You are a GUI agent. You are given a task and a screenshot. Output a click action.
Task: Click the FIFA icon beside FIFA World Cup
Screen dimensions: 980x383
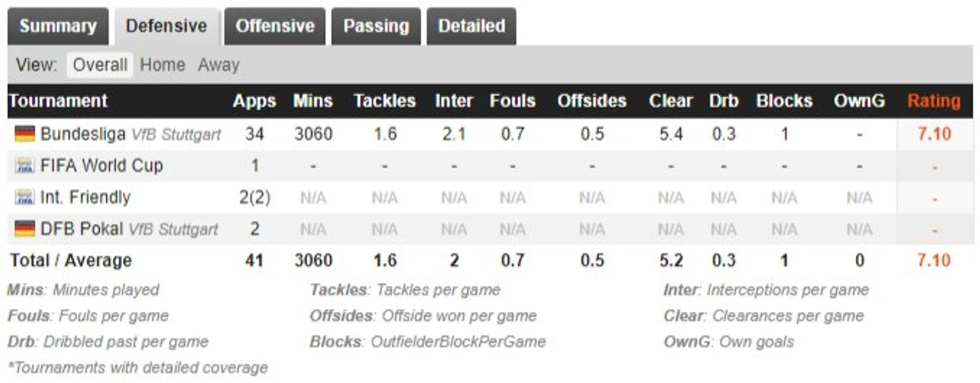[24, 166]
